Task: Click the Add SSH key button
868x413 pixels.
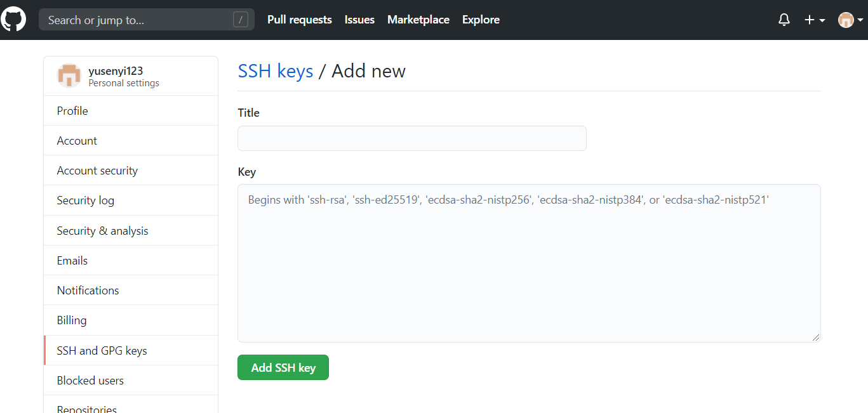Action: point(283,367)
